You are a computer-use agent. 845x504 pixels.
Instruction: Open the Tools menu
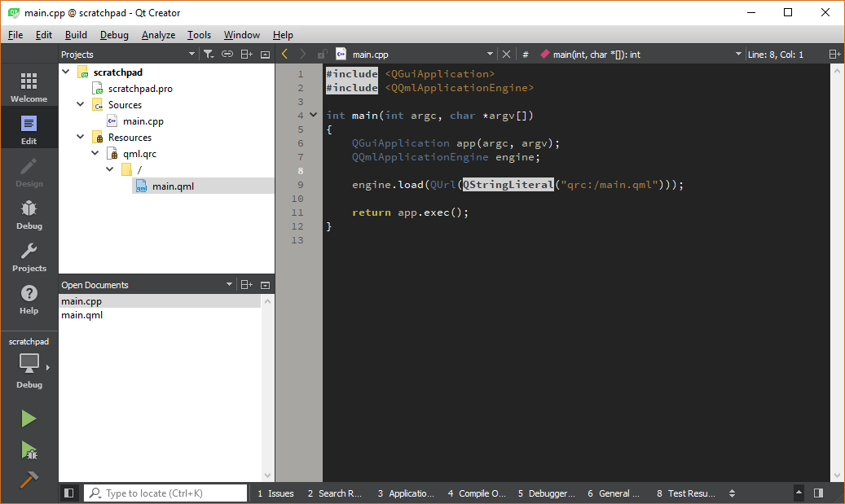coord(199,35)
